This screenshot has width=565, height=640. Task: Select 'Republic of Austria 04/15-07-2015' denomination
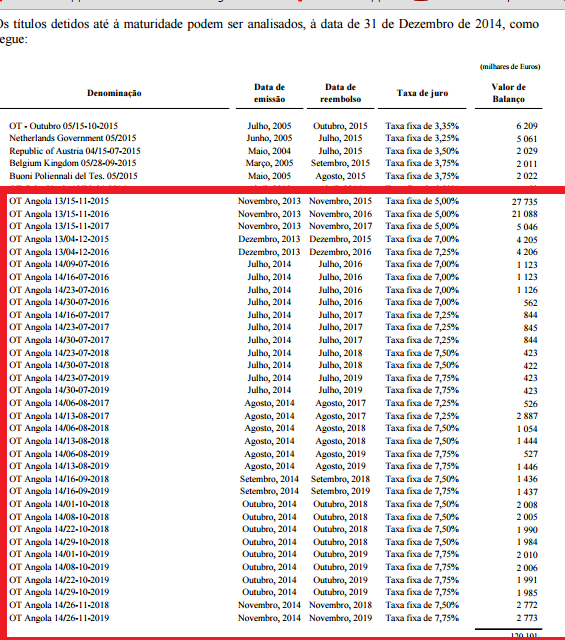75,151
